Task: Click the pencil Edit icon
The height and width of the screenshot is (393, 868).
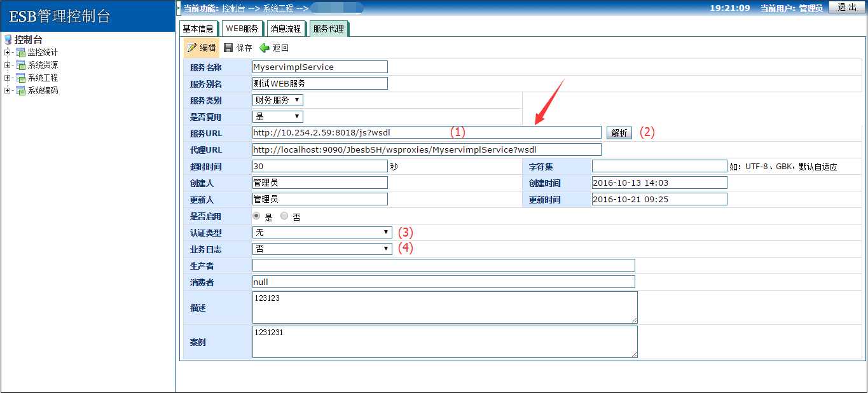Action: pyautogui.click(x=191, y=48)
